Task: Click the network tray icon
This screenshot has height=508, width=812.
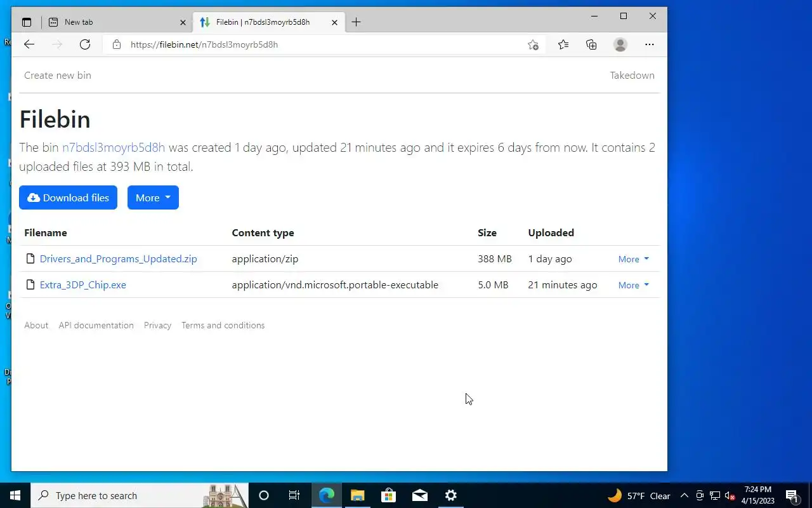Action: click(x=715, y=496)
